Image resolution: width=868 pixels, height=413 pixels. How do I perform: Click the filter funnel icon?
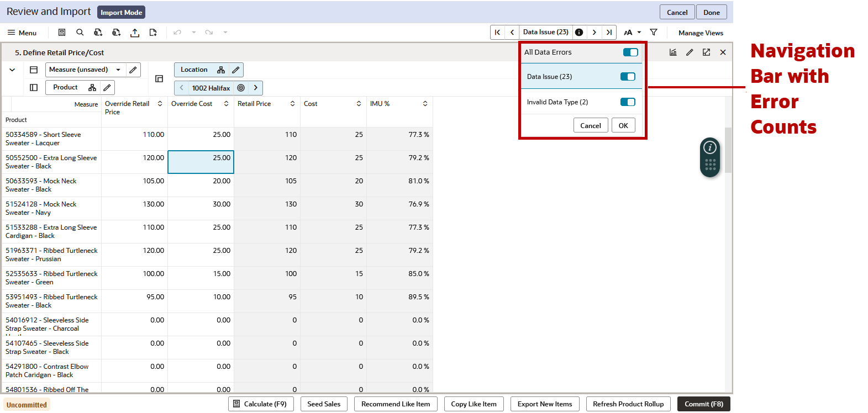pyautogui.click(x=654, y=33)
